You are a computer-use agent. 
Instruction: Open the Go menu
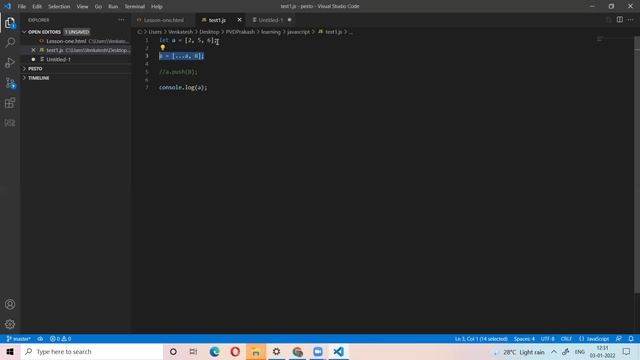(x=98, y=7)
